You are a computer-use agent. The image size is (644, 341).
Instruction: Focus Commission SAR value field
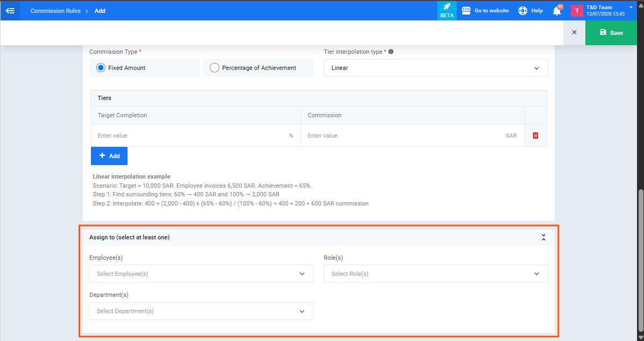(x=413, y=136)
